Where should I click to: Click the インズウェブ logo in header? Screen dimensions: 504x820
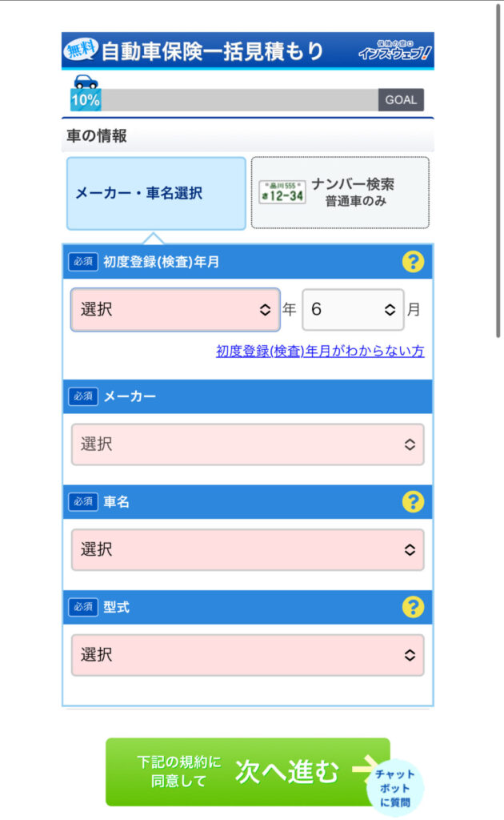tap(395, 50)
